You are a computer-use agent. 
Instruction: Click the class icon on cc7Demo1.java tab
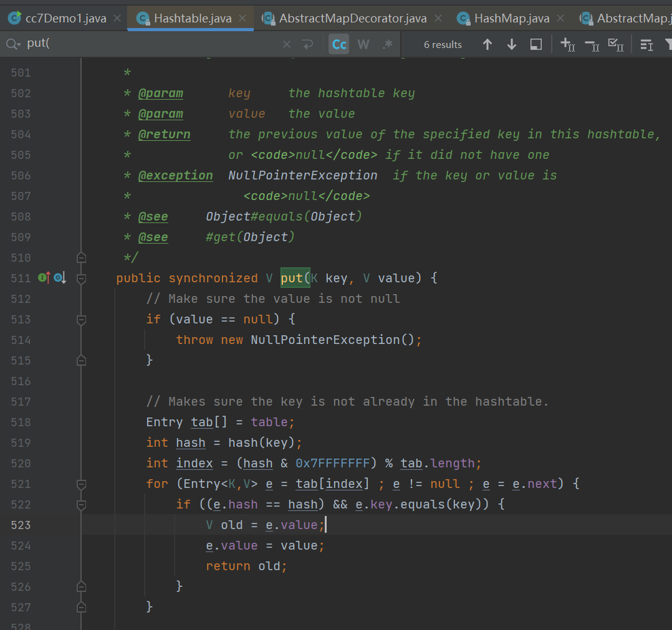[14, 18]
